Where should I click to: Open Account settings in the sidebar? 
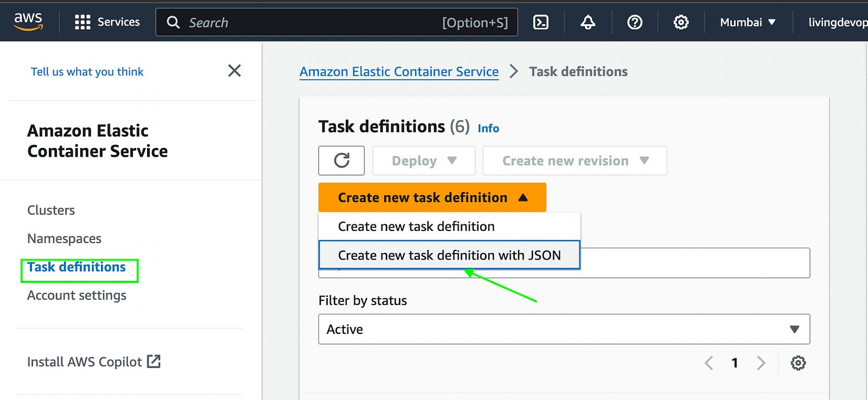76,295
